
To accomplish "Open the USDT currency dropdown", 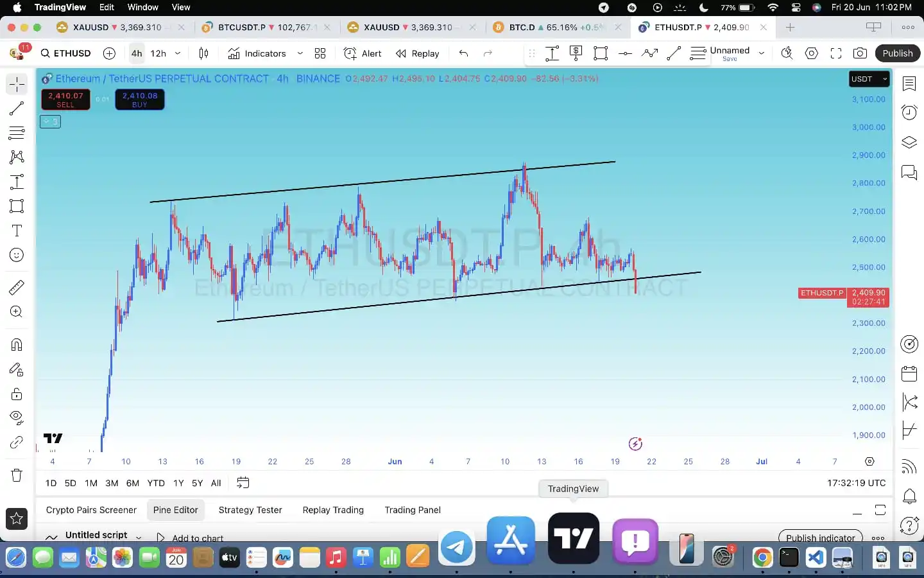I will pos(869,79).
